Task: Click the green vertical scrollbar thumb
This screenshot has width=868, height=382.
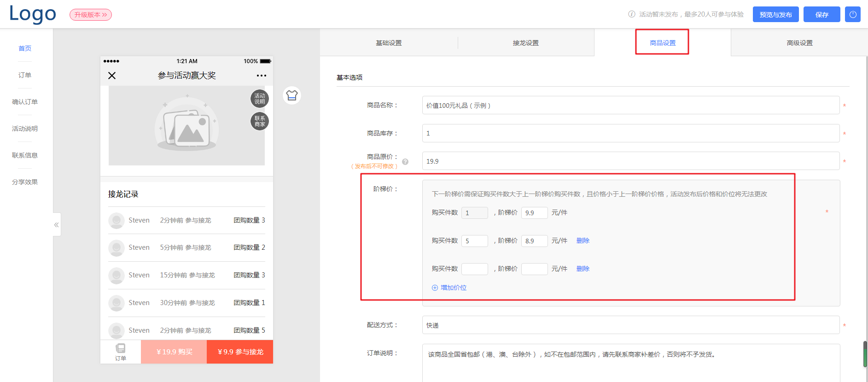Action: [865, 354]
